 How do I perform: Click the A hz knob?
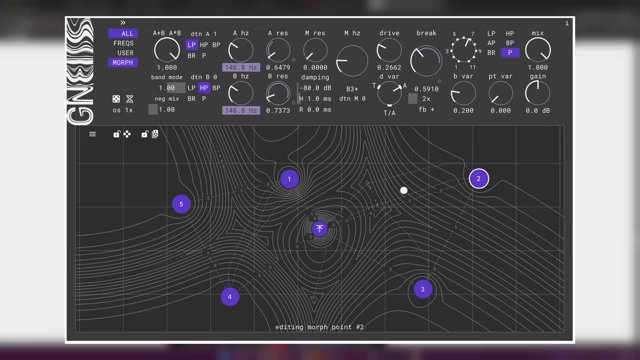pyautogui.click(x=240, y=50)
